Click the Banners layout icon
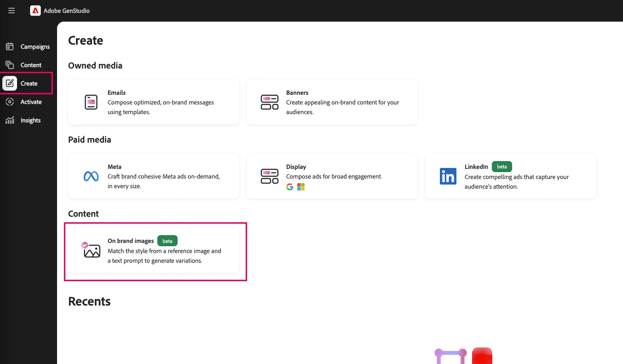The height and width of the screenshot is (364, 623). (270, 102)
